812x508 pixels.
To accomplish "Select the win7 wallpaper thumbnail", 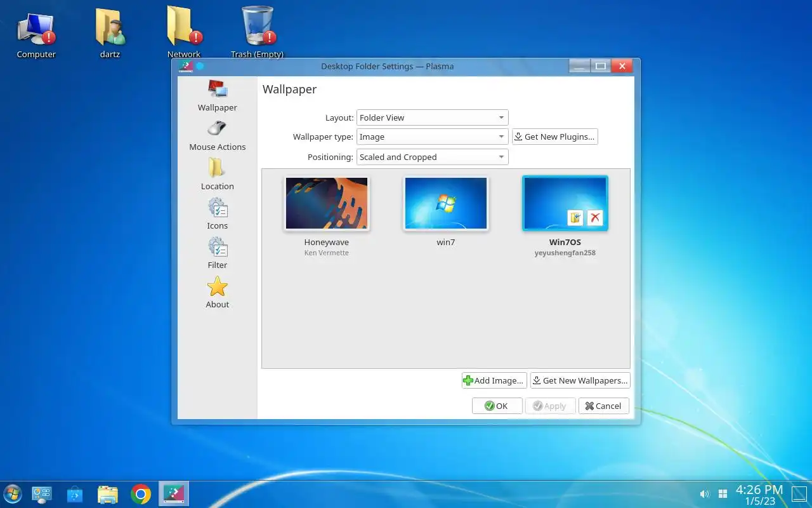I will [x=446, y=203].
